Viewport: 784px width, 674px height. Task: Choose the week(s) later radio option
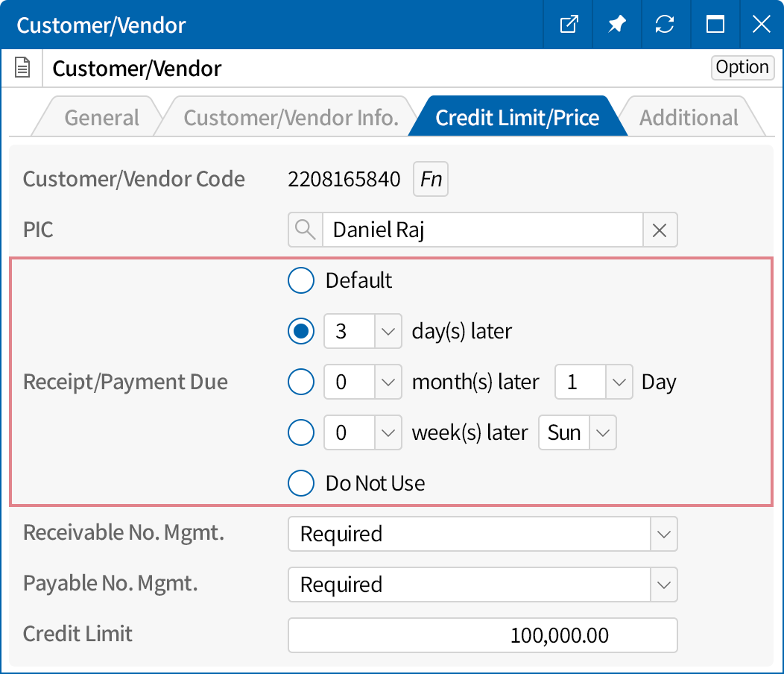click(301, 432)
